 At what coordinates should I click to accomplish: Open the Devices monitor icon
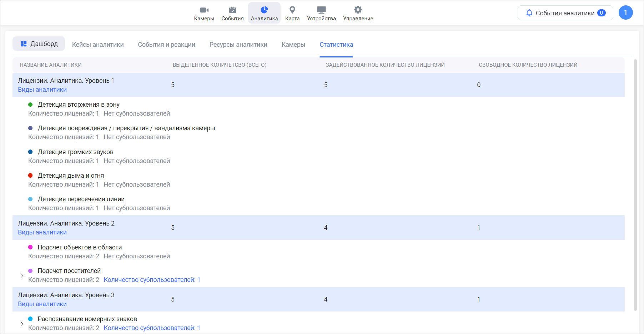pos(321,10)
